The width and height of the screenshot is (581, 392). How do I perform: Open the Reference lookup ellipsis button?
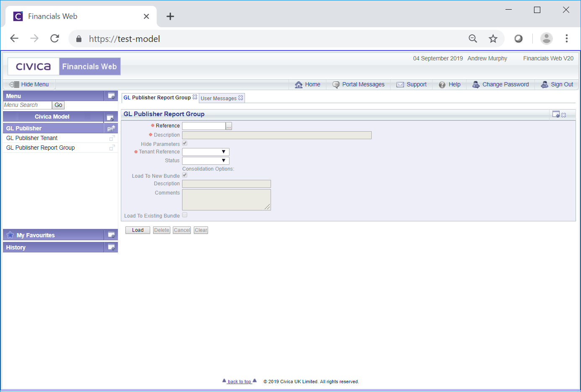[229, 126]
